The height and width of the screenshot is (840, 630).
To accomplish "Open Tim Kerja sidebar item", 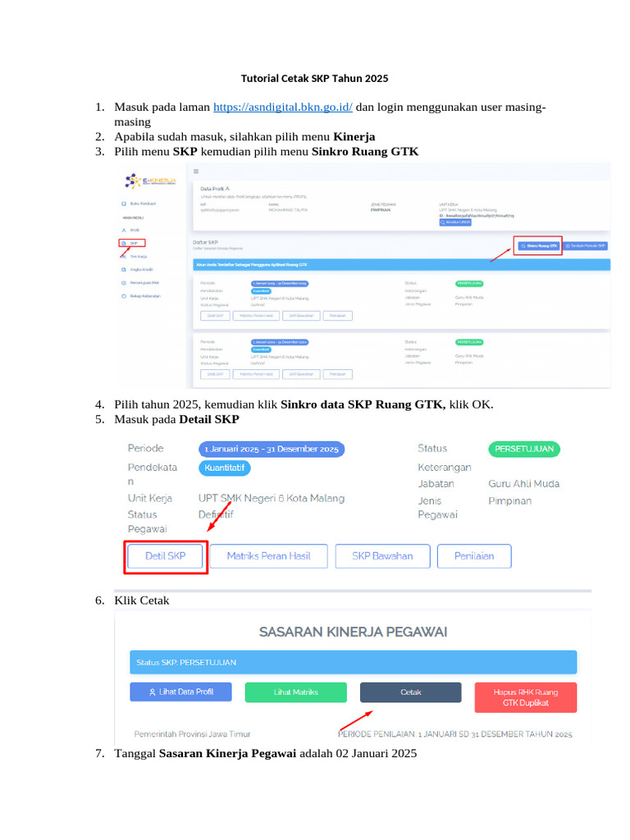I will (135, 257).
